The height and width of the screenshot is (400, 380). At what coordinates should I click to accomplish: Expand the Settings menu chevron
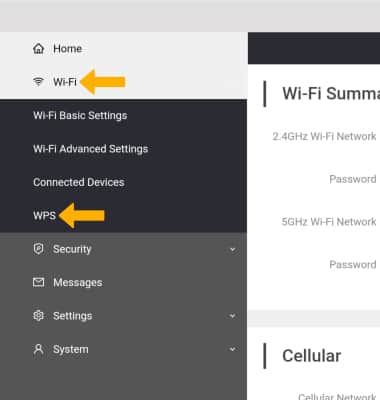tap(233, 316)
